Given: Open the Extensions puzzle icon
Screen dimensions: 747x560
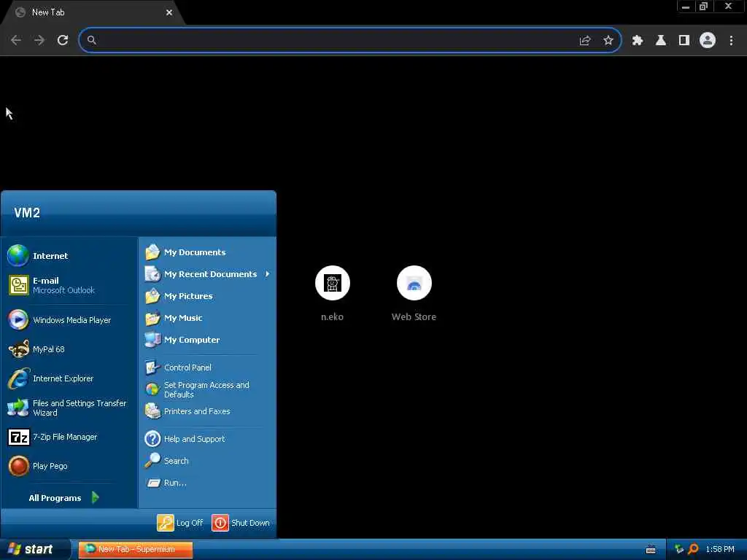Looking at the screenshot, I should point(638,41).
